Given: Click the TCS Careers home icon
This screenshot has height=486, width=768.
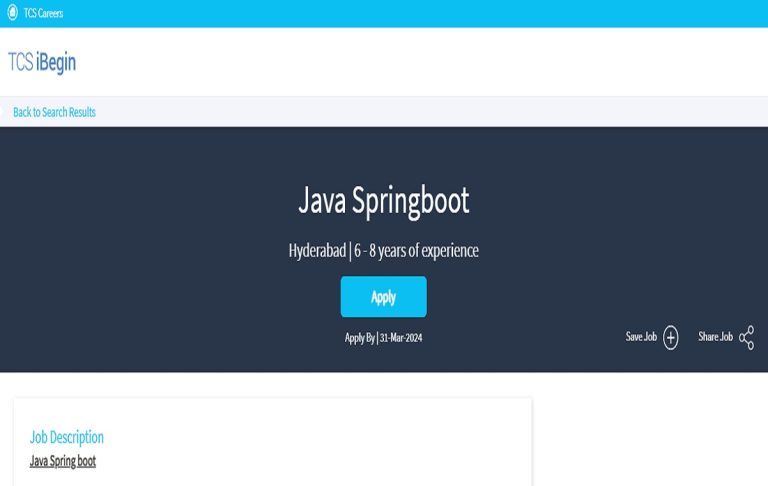Looking at the screenshot, I should tap(13, 13).
